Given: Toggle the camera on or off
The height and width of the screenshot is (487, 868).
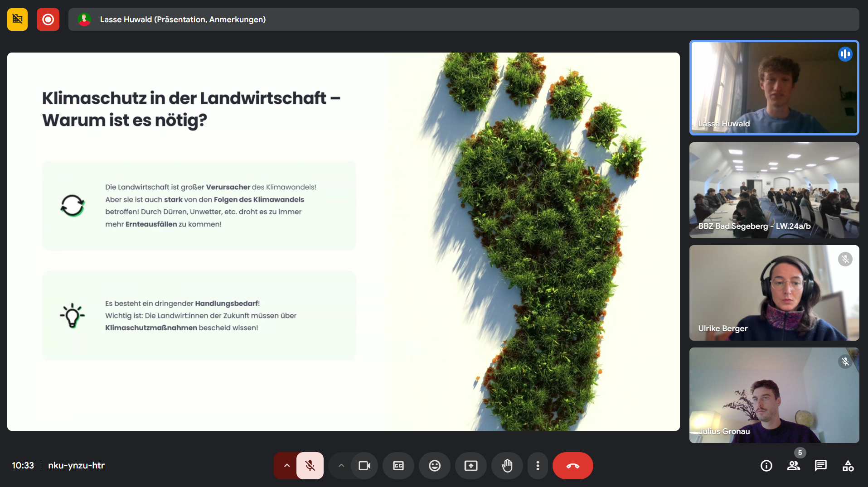Looking at the screenshot, I should (364, 466).
